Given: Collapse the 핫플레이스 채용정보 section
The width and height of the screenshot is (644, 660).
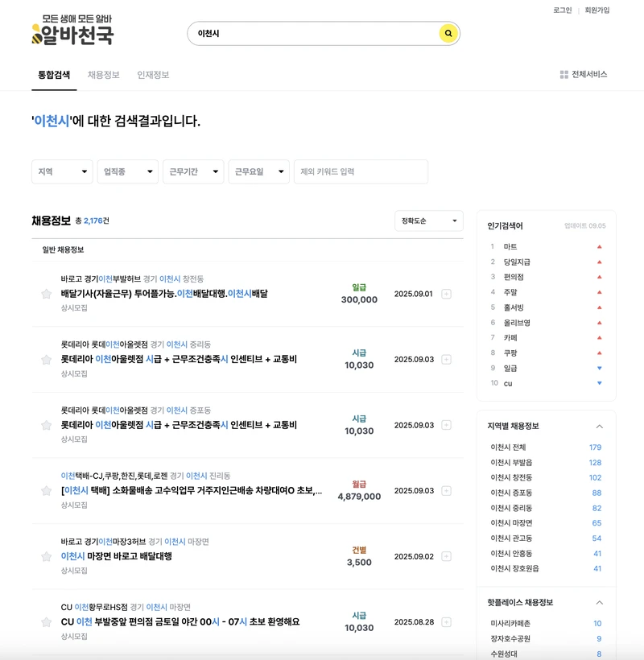Looking at the screenshot, I should click(x=598, y=601).
